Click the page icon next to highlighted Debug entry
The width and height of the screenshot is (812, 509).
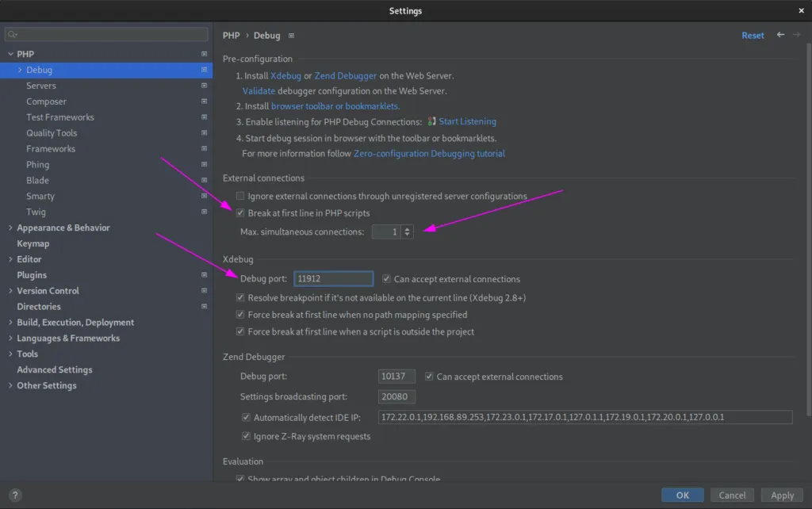click(204, 70)
